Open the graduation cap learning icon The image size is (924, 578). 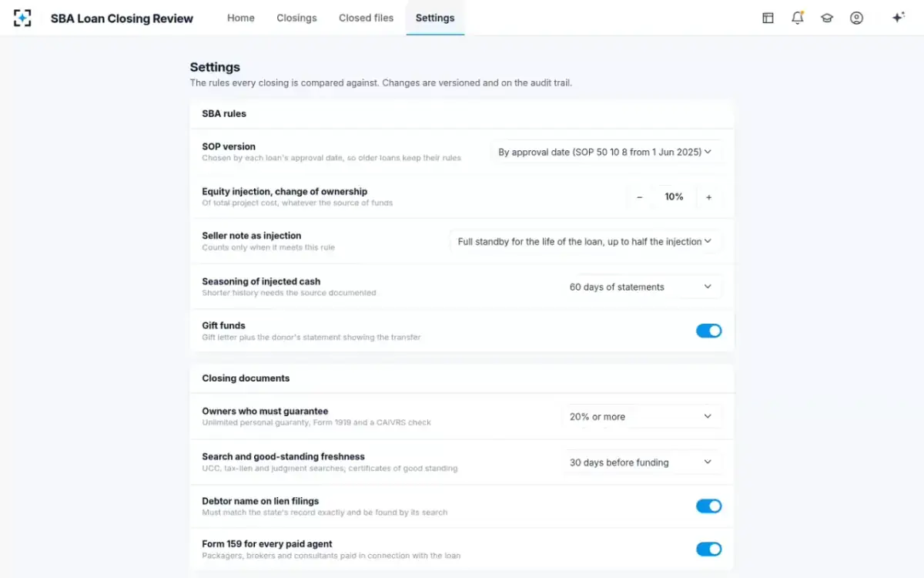click(827, 18)
